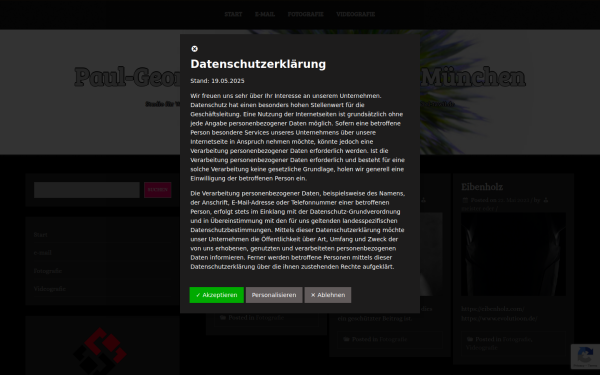Viewport: 600px width, 375px height.
Task: Click the Stand: 19.05.2025 date text
Action: (217, 81)
